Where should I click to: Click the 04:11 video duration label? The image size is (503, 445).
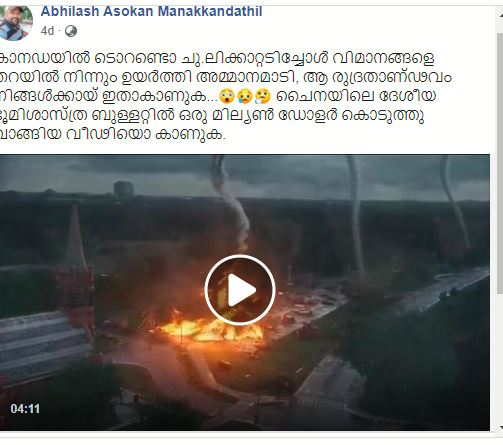[x=25, y=409]
